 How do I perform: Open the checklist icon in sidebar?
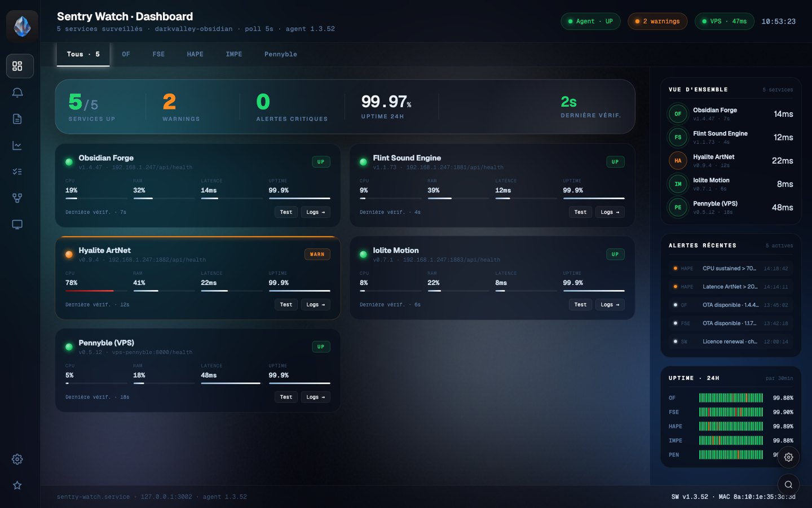tap(17, 172)
